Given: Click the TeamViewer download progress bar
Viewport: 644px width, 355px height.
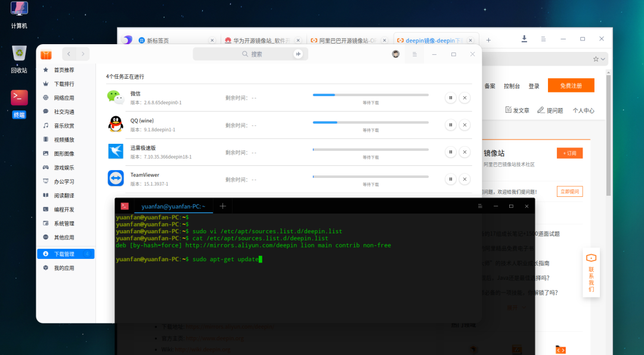Looking at the screenshot, I should pos(370,177).
